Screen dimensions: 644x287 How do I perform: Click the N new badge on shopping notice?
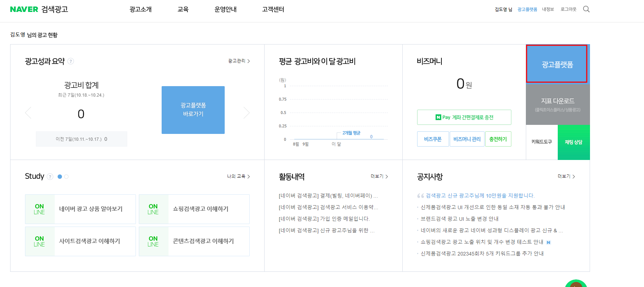point(548,242)
